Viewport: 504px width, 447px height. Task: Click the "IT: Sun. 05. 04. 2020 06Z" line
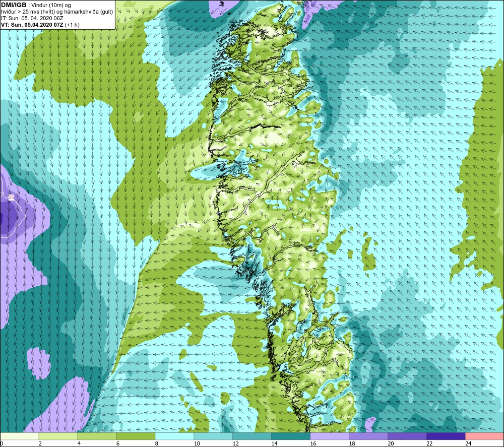tap(32, 18)
